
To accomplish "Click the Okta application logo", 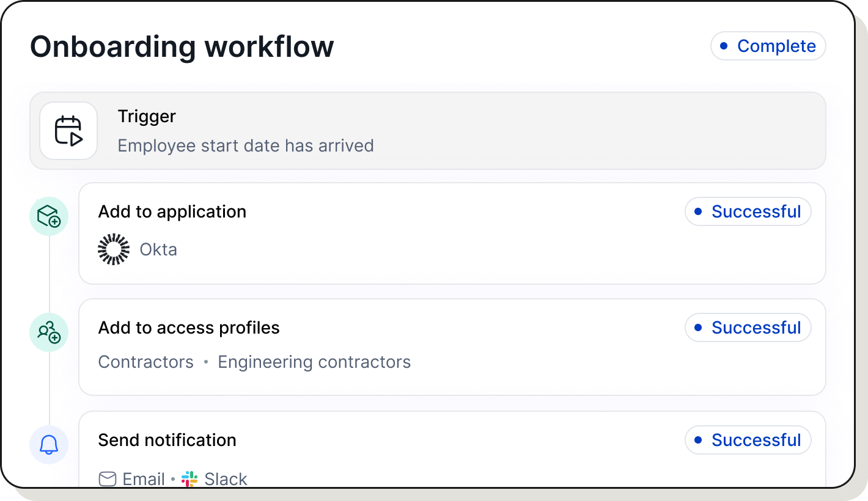I will tap(114, 249).
